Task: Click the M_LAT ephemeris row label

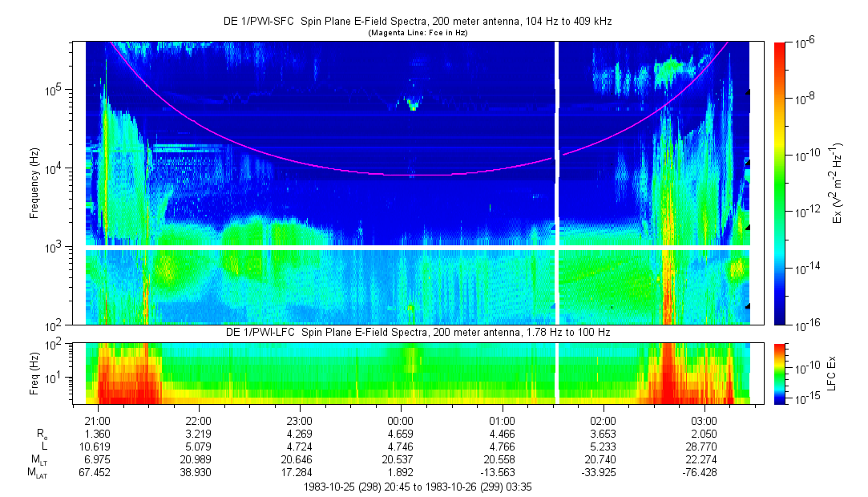Action: click(x=38, y=474)
